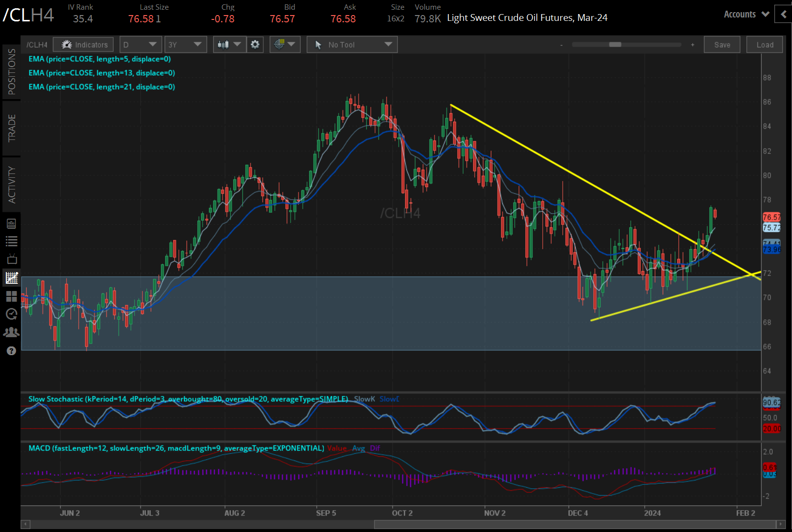Click the Indicators button
Screen dimensions: 792x532
pyautogui.click(x=83, y=44)
